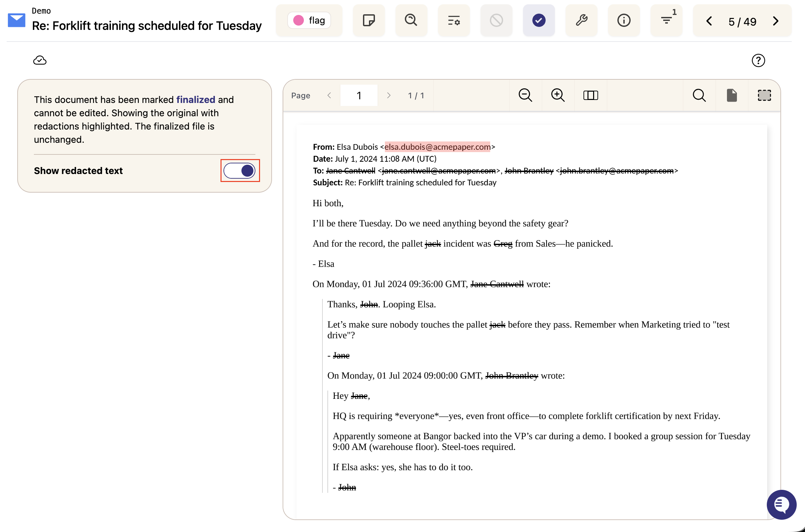Viewport: 805px width, 532px height.
Task: Click the cloud saved status icon
Action: pos(40,60)
